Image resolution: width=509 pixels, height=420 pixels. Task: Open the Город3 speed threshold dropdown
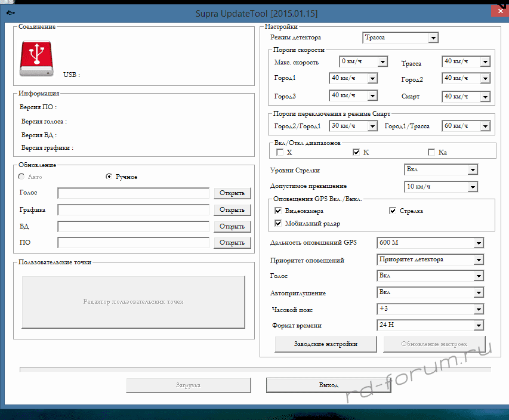point(353,95)
